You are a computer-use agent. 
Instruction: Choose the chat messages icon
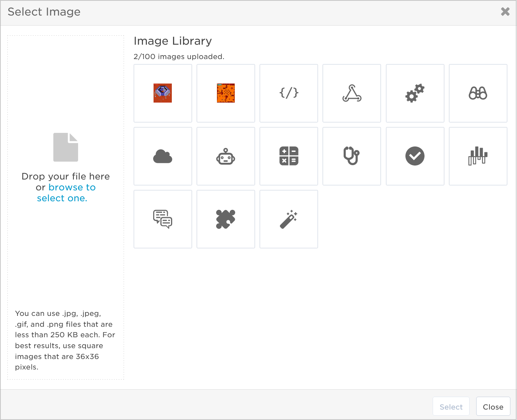[163, 219]
